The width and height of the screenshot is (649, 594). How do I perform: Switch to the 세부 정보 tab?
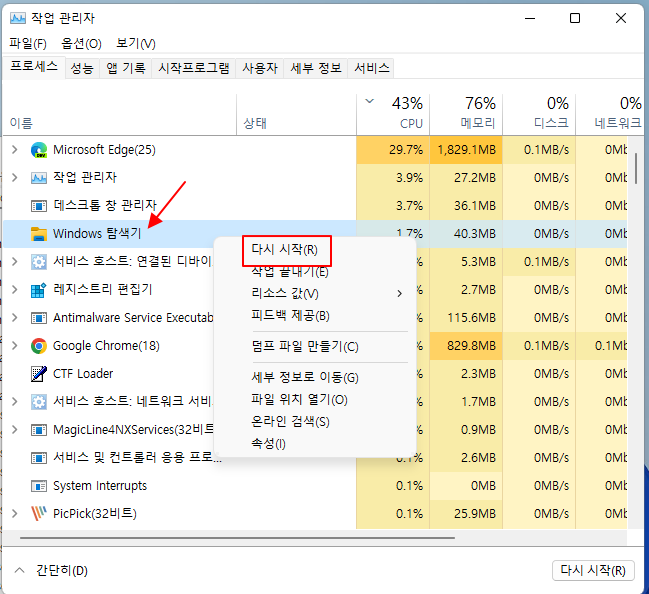pyautogui.click(x=316, y=68)
